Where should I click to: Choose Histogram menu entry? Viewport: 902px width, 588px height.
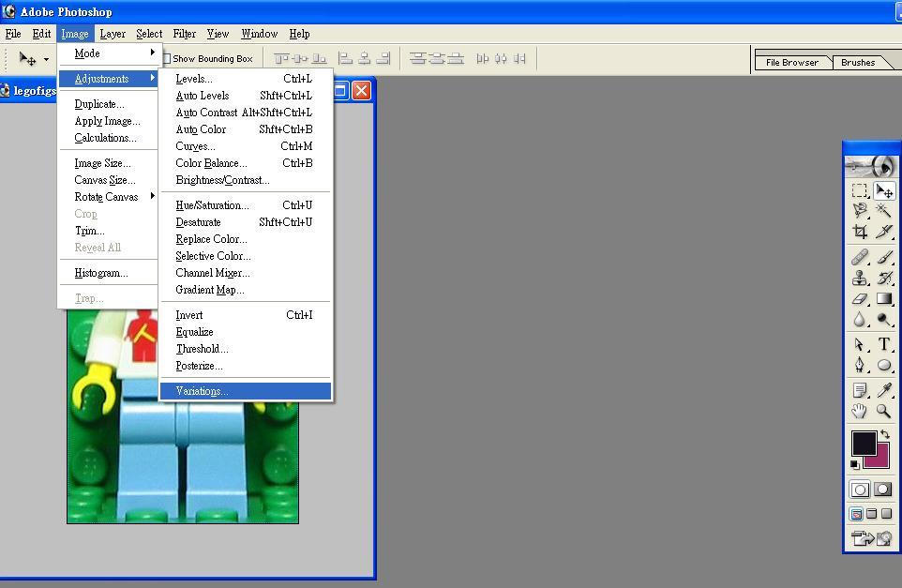pos(108,273)
